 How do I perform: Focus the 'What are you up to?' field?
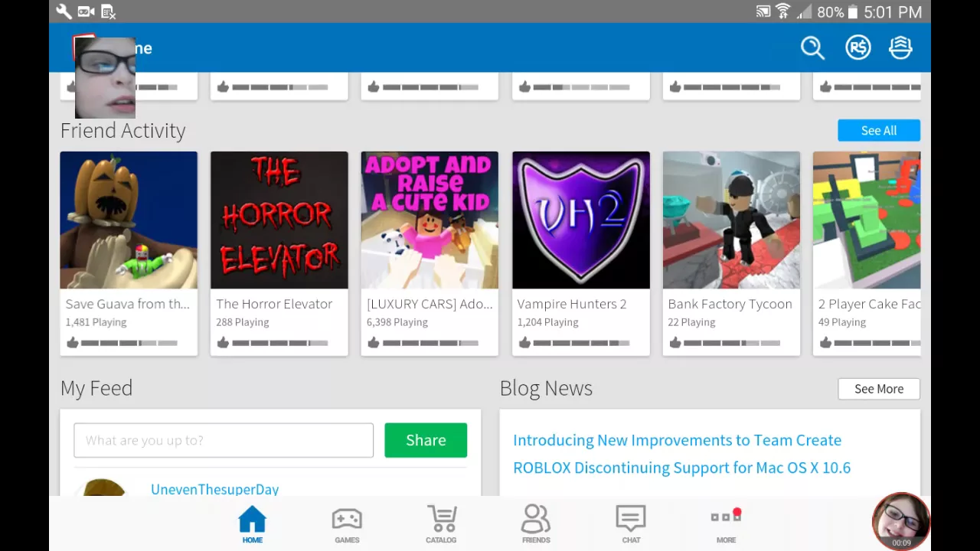[224, 440]
